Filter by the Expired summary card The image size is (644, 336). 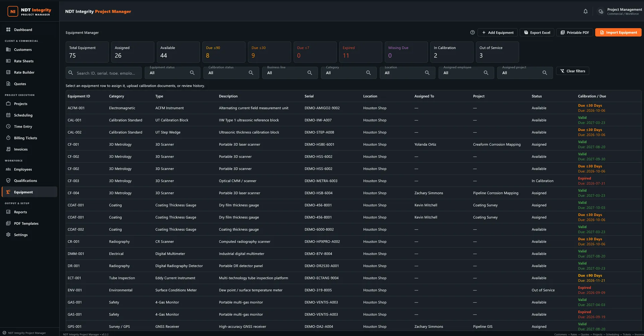click(x=361, y=52)
